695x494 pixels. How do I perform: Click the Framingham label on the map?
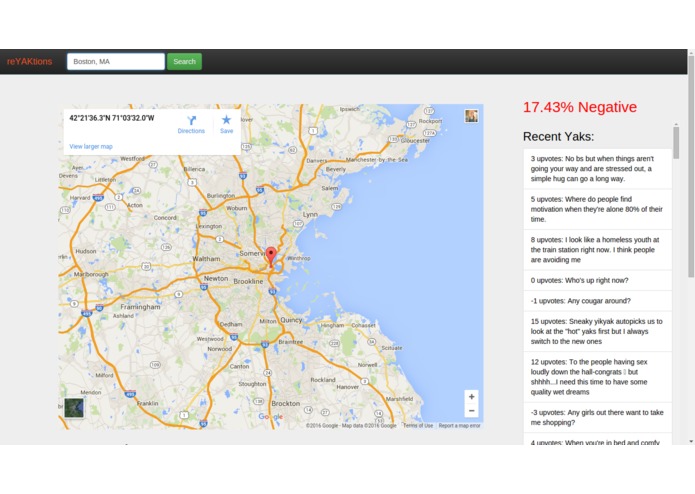pyautogui.click(x=140, y=307)
